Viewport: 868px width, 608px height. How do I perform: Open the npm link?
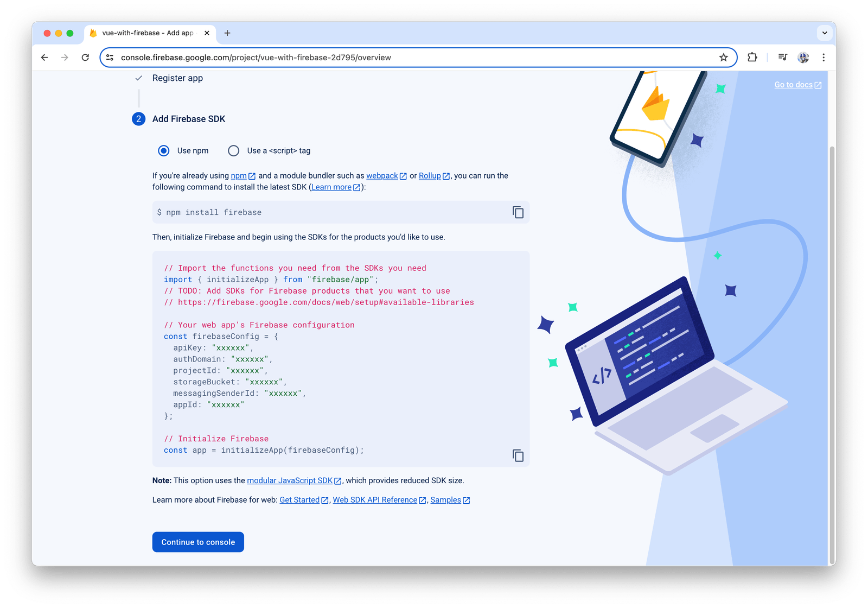(x=243, y=176)
